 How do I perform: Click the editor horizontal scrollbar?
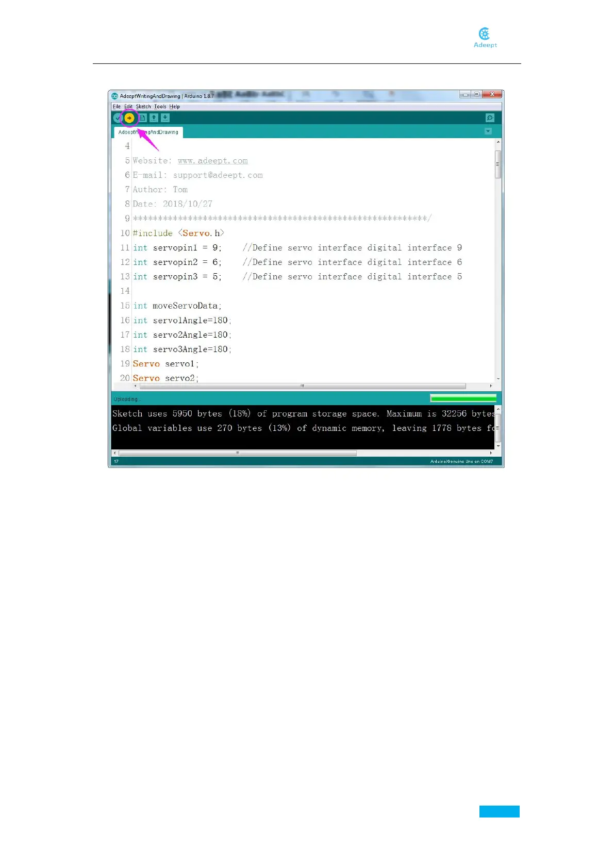point(303,386)
